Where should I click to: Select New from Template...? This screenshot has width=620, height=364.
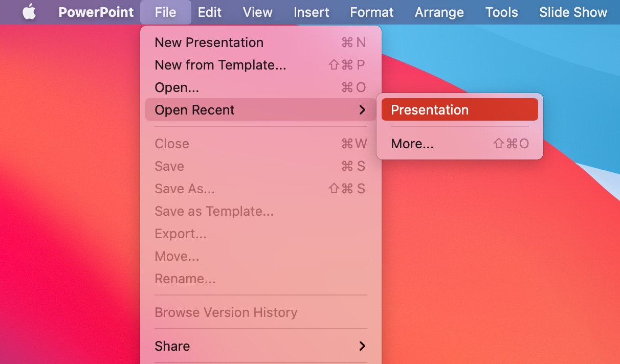[261, 65]
